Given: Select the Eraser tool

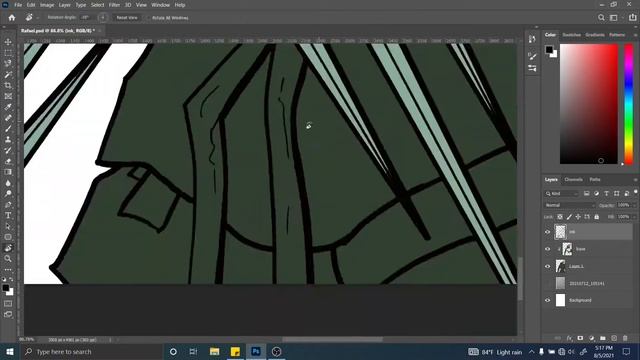Looking at the screenshot, I should click(8, 161).
